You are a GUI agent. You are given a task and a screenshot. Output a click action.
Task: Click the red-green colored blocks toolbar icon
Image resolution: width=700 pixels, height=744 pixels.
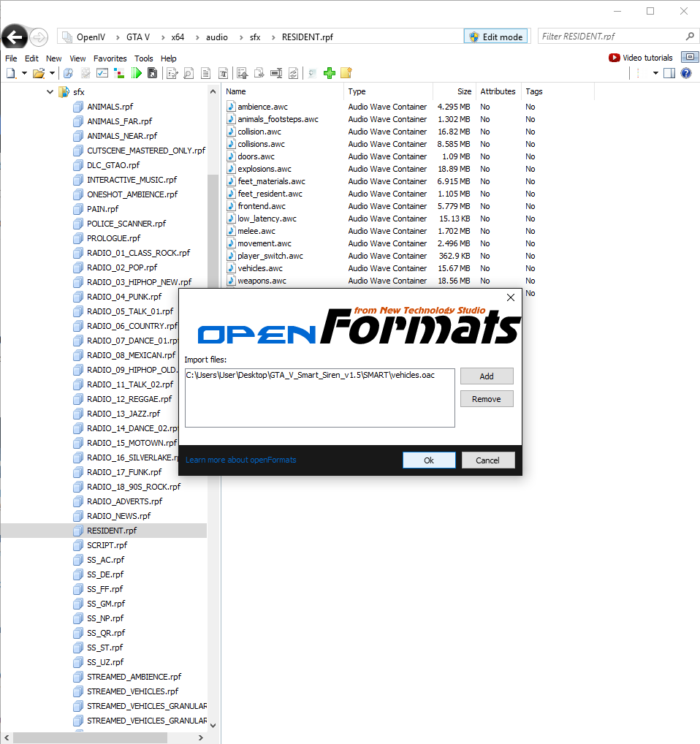(x=120, y=73)
